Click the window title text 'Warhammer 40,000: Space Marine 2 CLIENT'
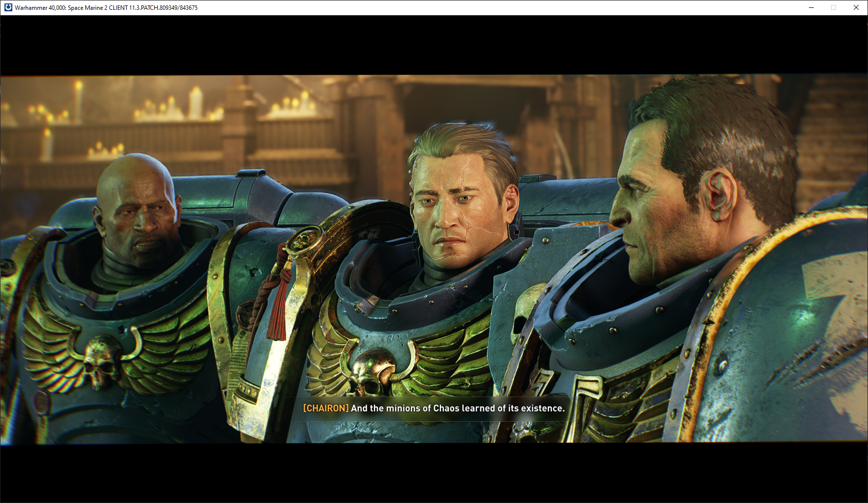 point(71,8)
